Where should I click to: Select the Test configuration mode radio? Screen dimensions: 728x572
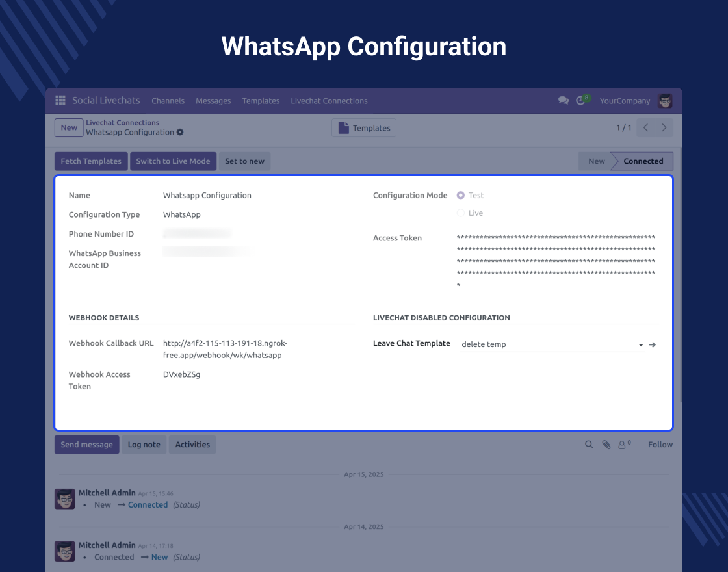point(461,195)
